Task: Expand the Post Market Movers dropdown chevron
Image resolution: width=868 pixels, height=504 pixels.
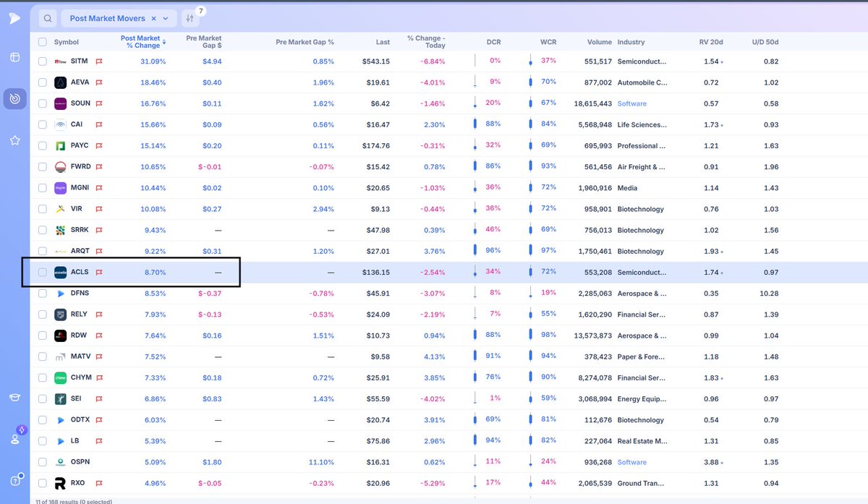Action: pos(166,18)
